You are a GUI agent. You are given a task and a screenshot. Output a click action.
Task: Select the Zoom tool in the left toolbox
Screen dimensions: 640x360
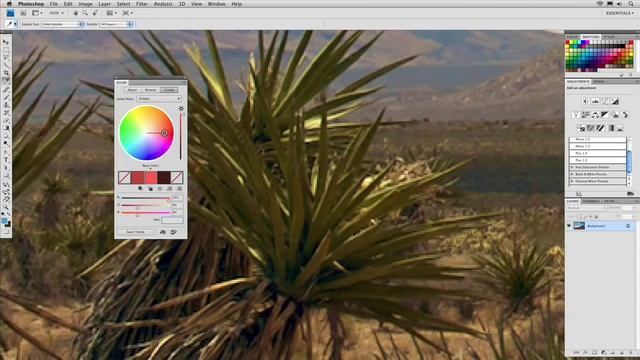(6, 207)
